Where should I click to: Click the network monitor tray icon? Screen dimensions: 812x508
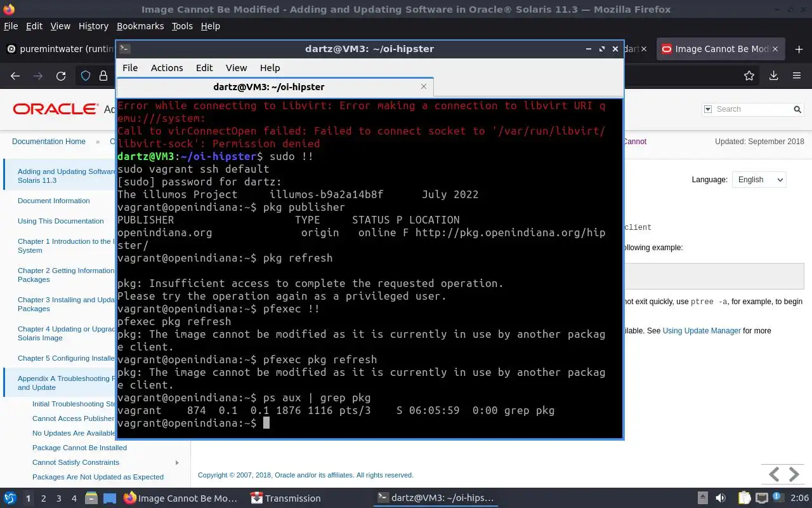[762, 498]
